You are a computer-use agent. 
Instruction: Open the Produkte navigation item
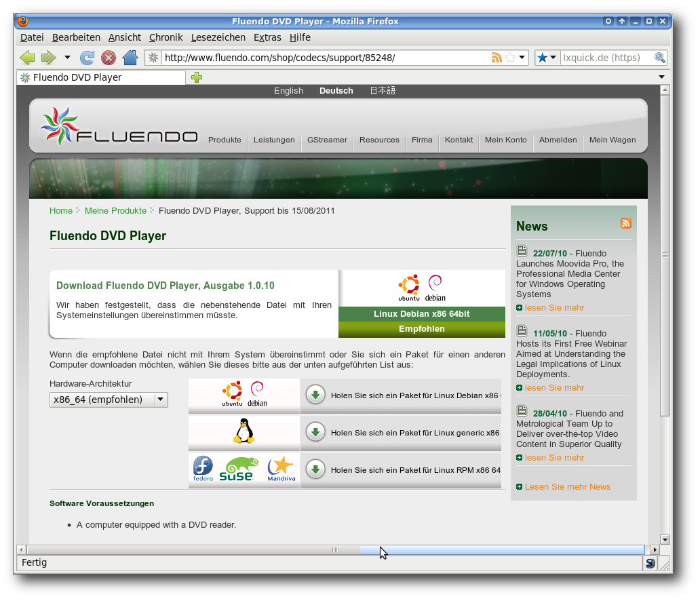click(225, 140)
